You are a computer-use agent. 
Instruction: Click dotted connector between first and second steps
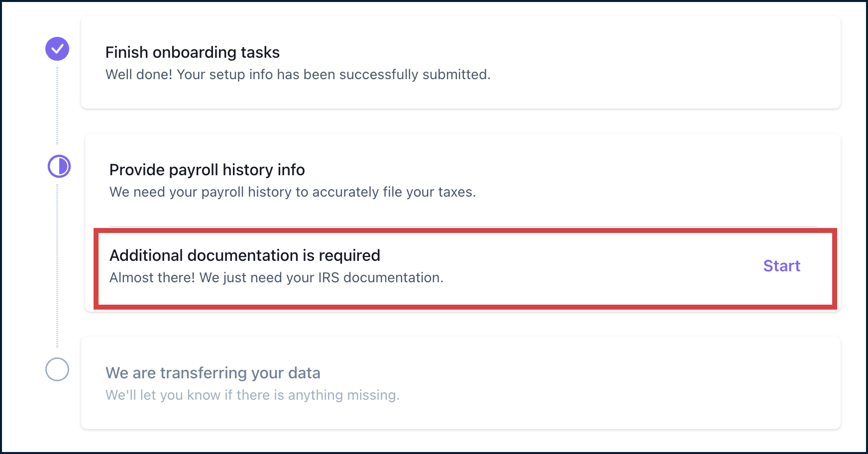(x=57, y=106)
